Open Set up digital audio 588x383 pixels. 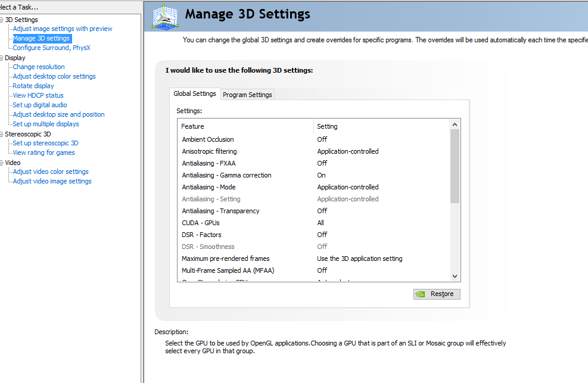[x=40, y=105]
